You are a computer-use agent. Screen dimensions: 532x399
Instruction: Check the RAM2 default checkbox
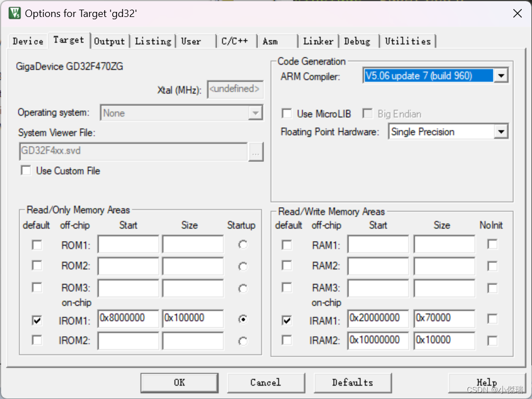pos(287,265)
